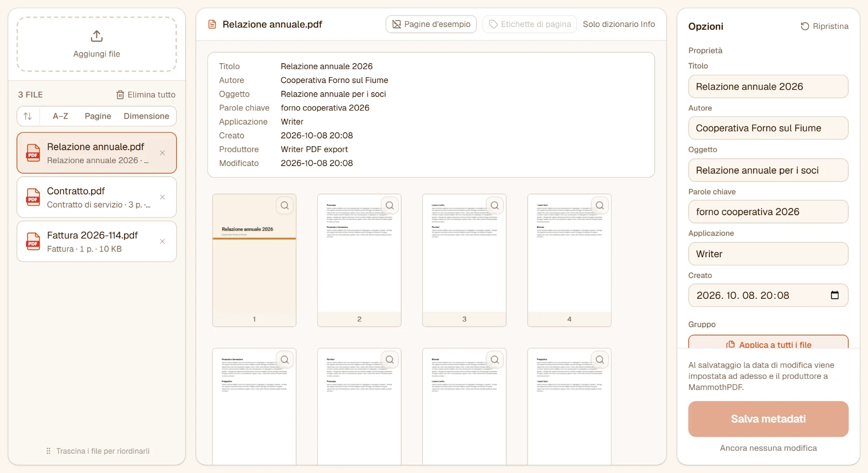Edit the Oggetto input field
The width and height of the screenshot is (868, 473).
click(768, 170)
